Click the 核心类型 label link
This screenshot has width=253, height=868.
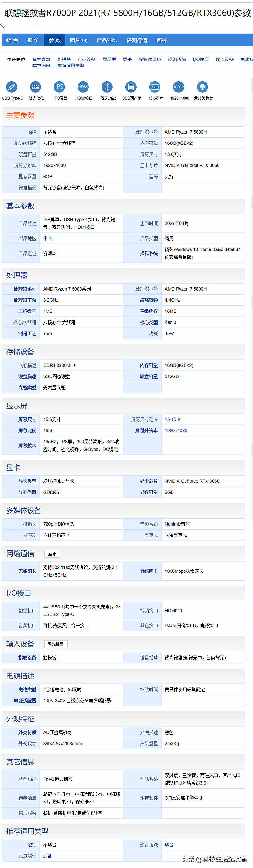point(149,322)
